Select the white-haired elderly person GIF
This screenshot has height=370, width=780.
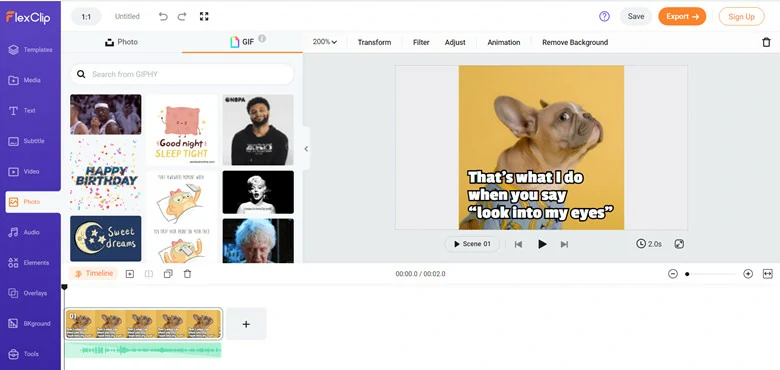pyautogui.click(x=258, y=241)
